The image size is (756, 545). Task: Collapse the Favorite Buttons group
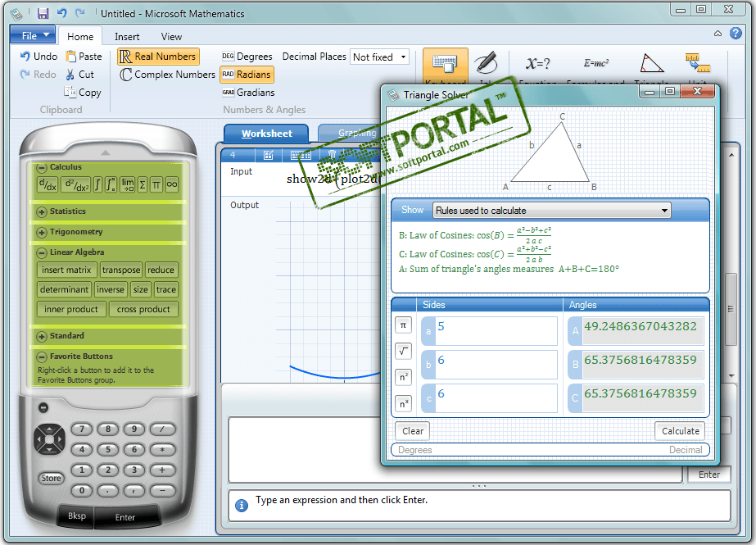[x=42, y=357]
